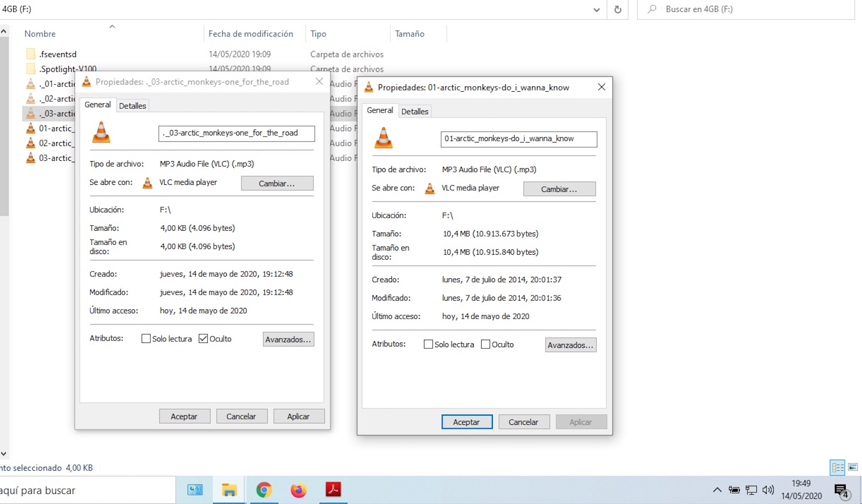Viewport: 862px width, 504px height.
Task: Open Chrome from the taskbar
Action: (x=264, y=490)
